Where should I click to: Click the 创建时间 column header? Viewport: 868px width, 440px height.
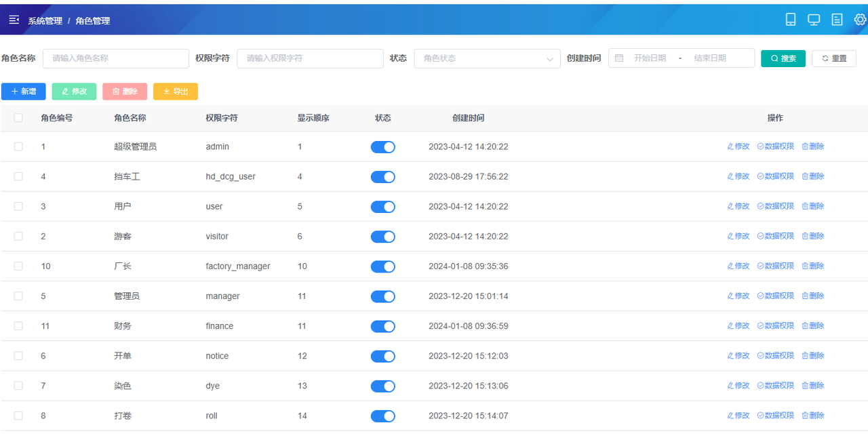tap(469, 118)
